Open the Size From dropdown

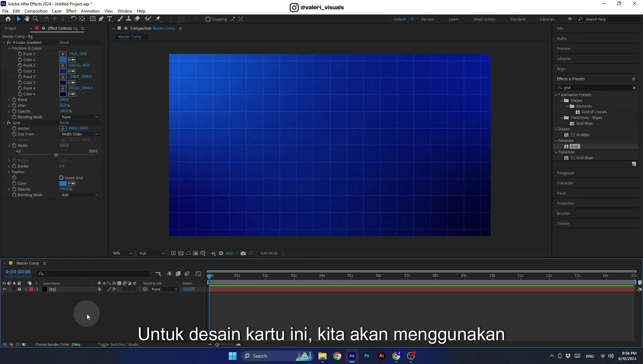[x=80, y=134]
